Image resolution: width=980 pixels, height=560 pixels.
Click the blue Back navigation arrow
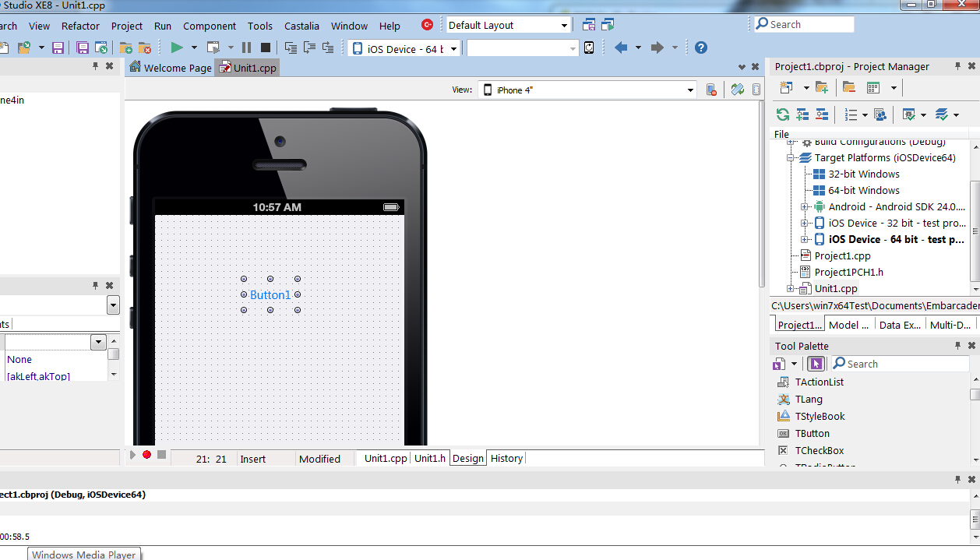(x=621, y=48)
